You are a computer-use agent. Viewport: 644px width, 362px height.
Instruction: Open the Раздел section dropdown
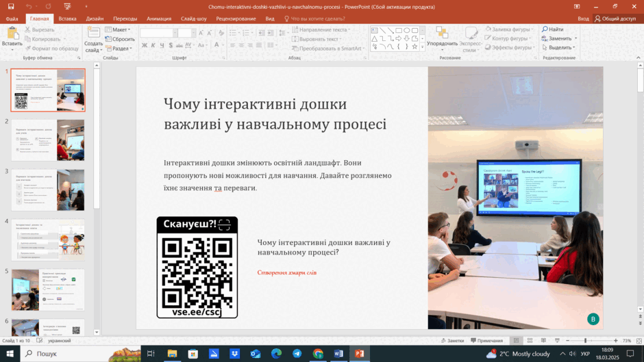coord(119,49)
